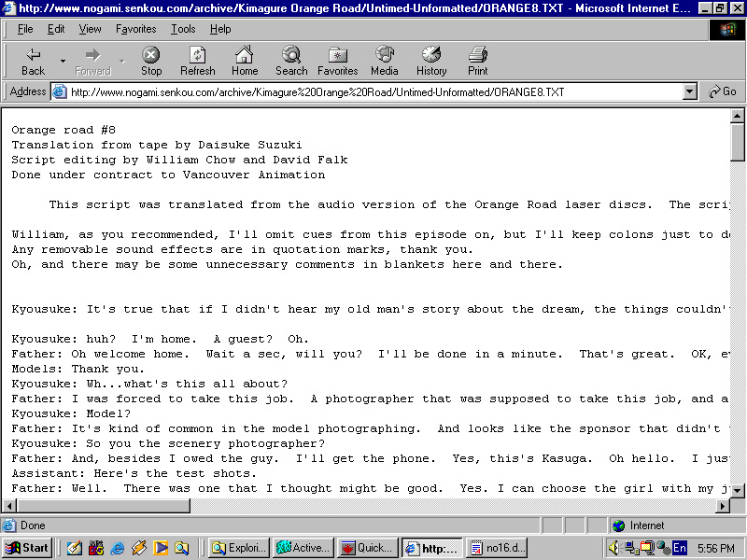Screen dimensions: 747x560
Task: Open the Forward button dropdown arrow
Action: (122, 61)
